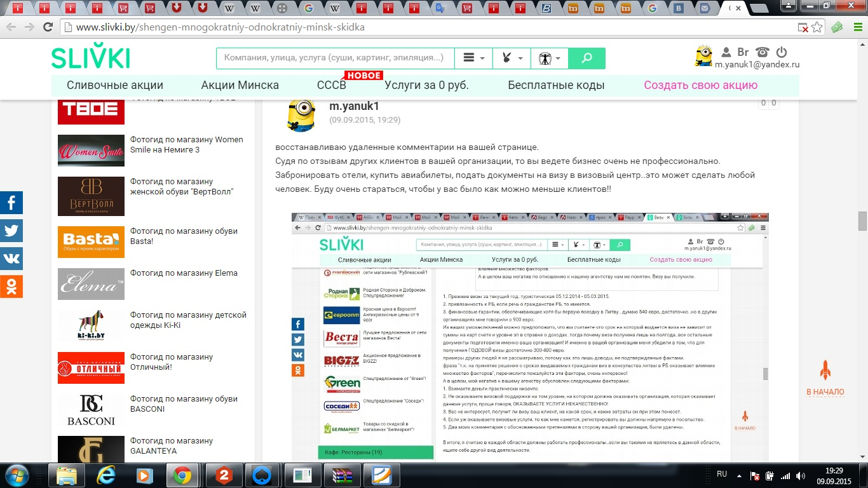Image resolution: width=868 pixels, height=488 pixels.
Task: Open the rabbit icon dropdown in search bar
Action: [x=512, y=58]
